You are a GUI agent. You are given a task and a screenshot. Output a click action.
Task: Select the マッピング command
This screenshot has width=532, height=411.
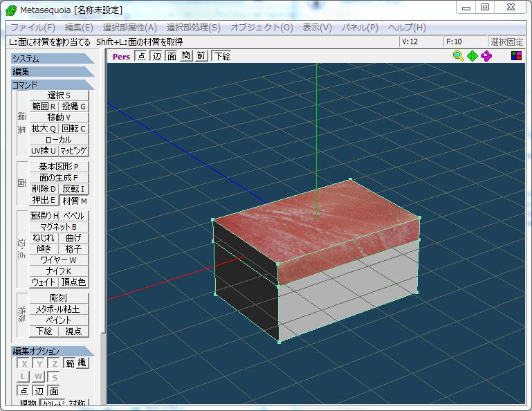(x=73, y=151)
